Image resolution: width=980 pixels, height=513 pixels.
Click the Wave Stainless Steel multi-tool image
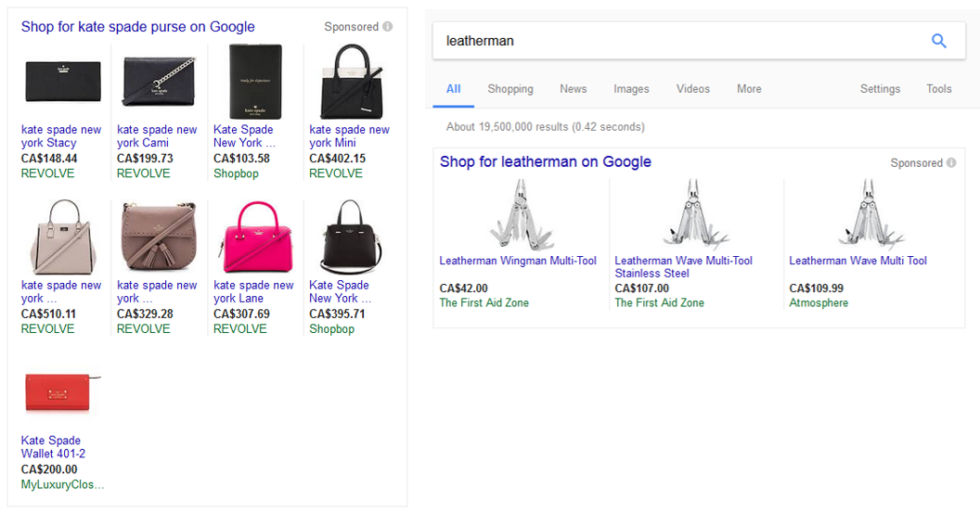click(x=696, y=215)
